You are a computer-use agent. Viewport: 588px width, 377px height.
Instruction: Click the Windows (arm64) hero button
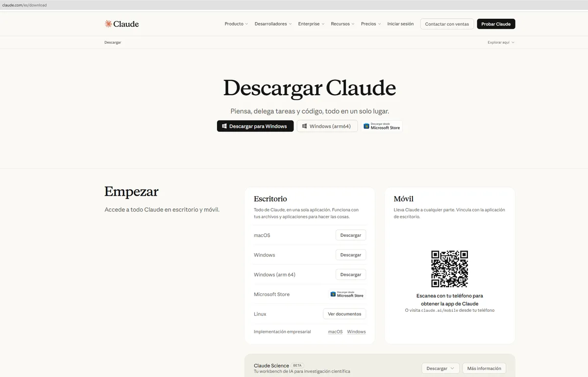327,126
